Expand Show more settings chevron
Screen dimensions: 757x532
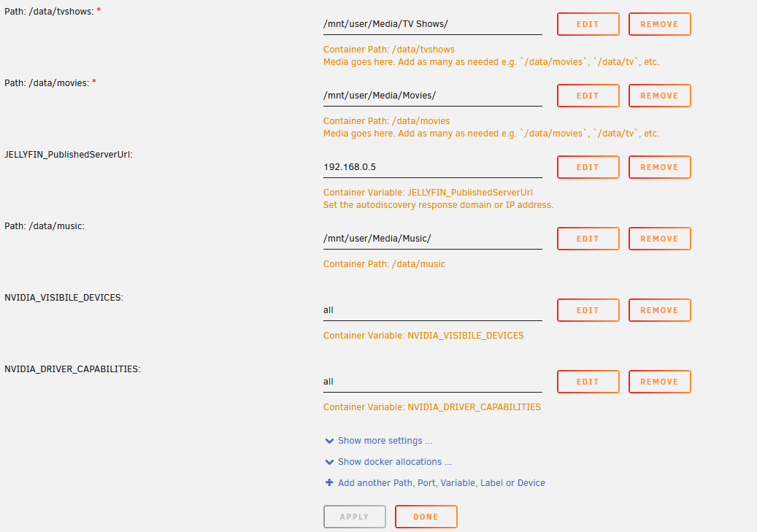pos(329,441)
